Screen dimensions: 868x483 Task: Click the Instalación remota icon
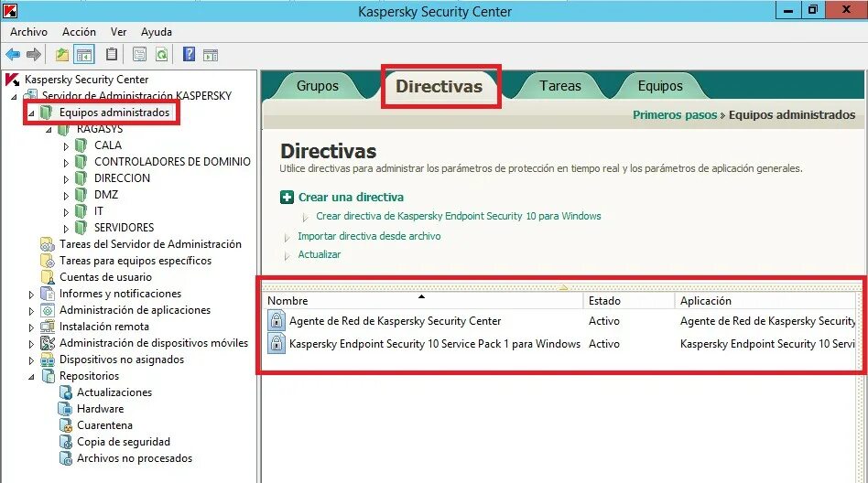(48, 327)
